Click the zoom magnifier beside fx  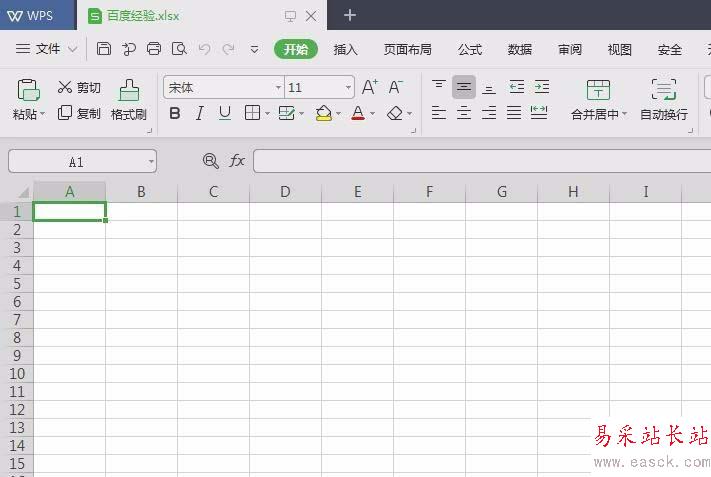tap(210, 161)
